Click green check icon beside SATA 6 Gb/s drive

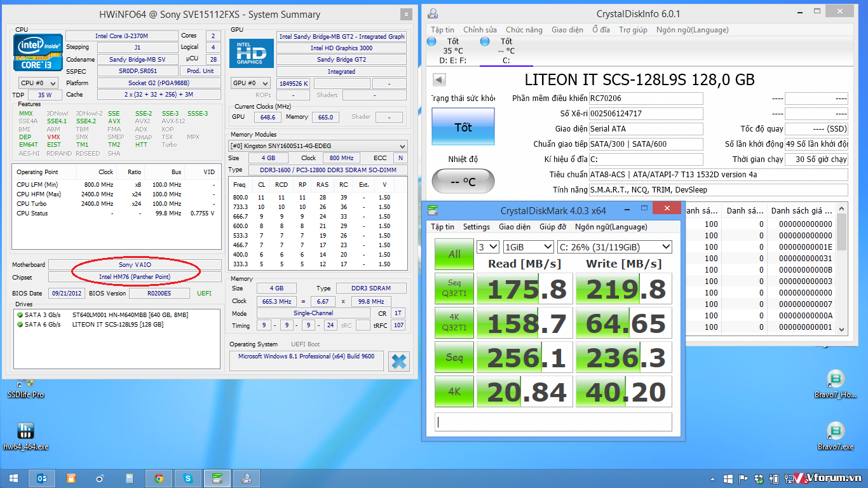click(20, 325)
